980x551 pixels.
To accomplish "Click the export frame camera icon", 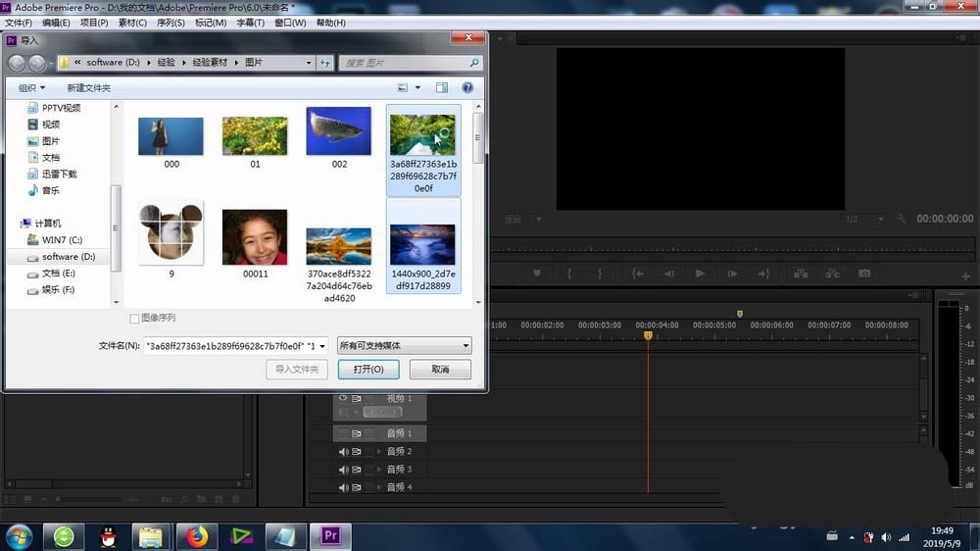I will point(864,274).
